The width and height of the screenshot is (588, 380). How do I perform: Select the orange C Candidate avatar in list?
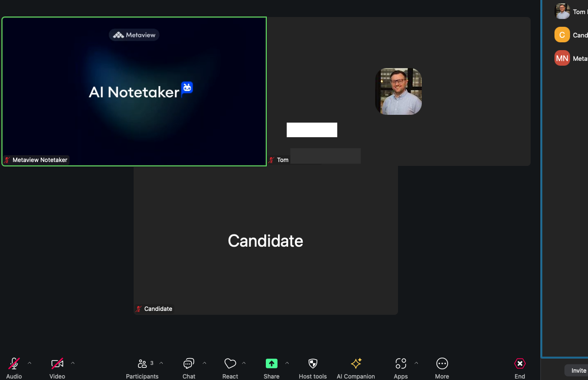point(562,35)
